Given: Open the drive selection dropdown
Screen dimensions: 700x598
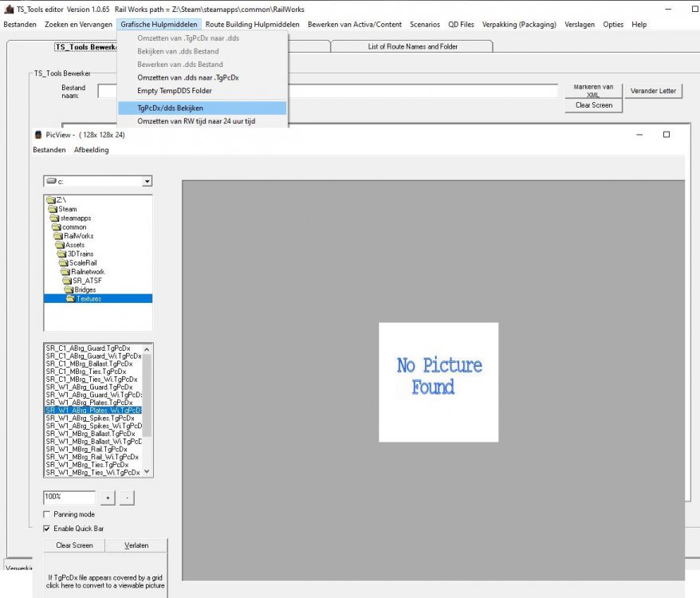Looking at the screenshot, I should [x=147, y=182].
